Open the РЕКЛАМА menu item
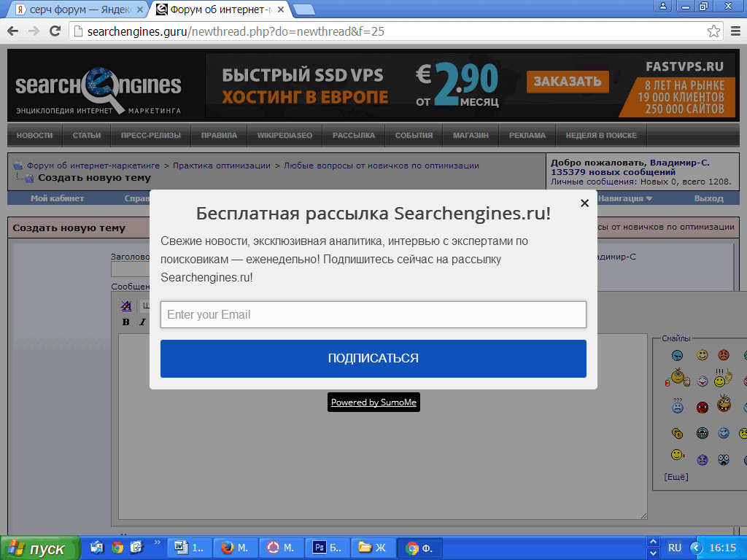This screenshot has height=560, width=747. point(527,135)
